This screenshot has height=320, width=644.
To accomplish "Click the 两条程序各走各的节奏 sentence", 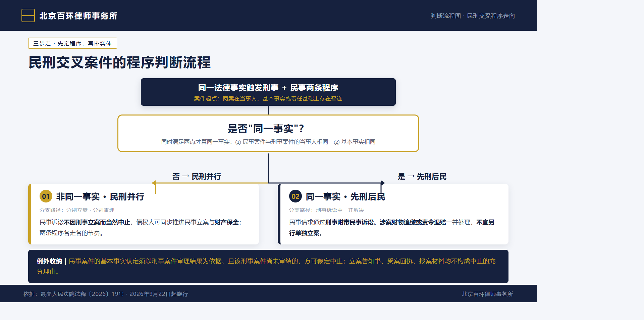I will (71, 233).
